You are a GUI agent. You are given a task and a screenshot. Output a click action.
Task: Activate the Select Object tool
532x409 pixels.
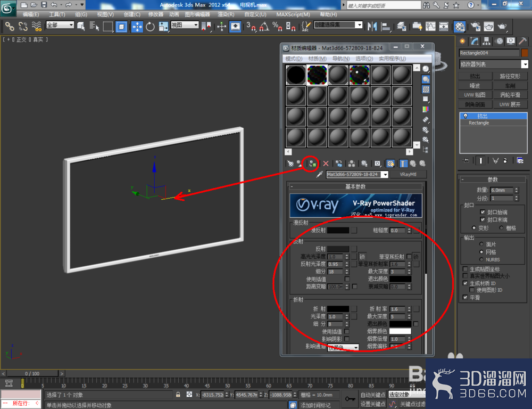tap(81, 26)
